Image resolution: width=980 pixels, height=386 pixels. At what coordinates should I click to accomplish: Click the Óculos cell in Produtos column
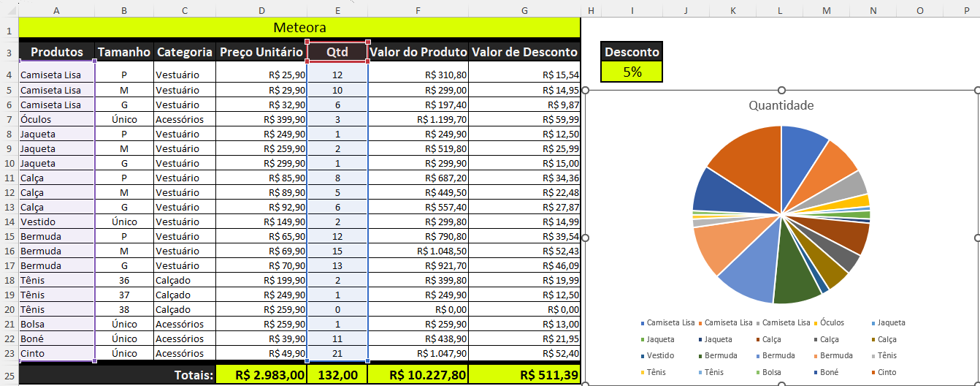(x=57, y=119)
